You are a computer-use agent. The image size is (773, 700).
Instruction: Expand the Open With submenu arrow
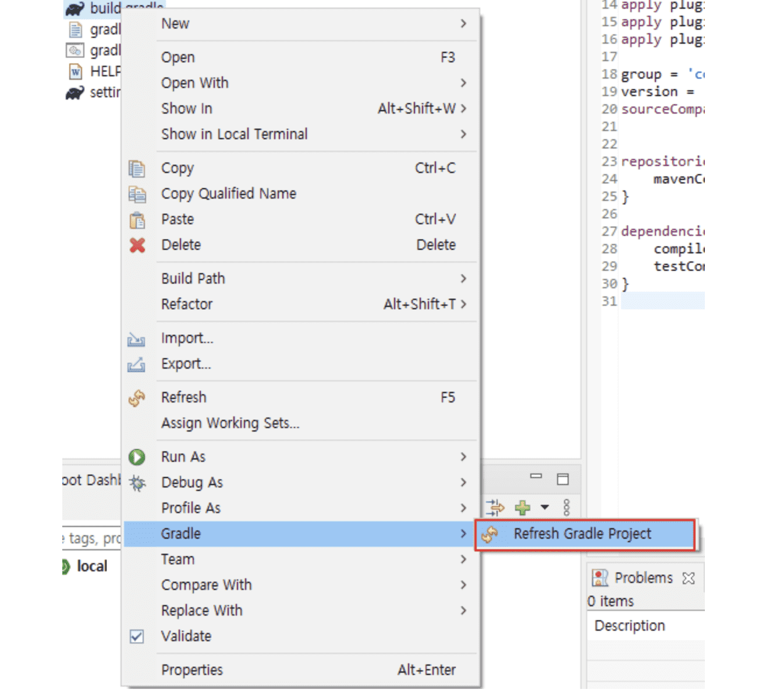coord(463,83)
